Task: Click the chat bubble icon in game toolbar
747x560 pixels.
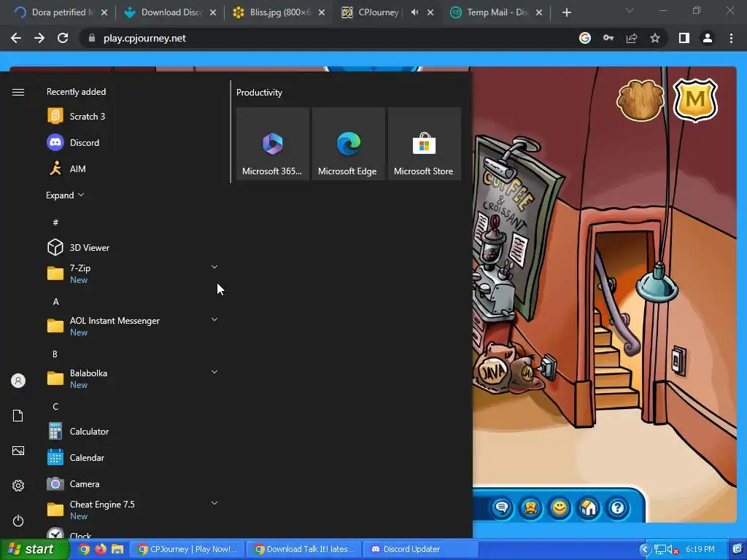Action: [502, 507]
